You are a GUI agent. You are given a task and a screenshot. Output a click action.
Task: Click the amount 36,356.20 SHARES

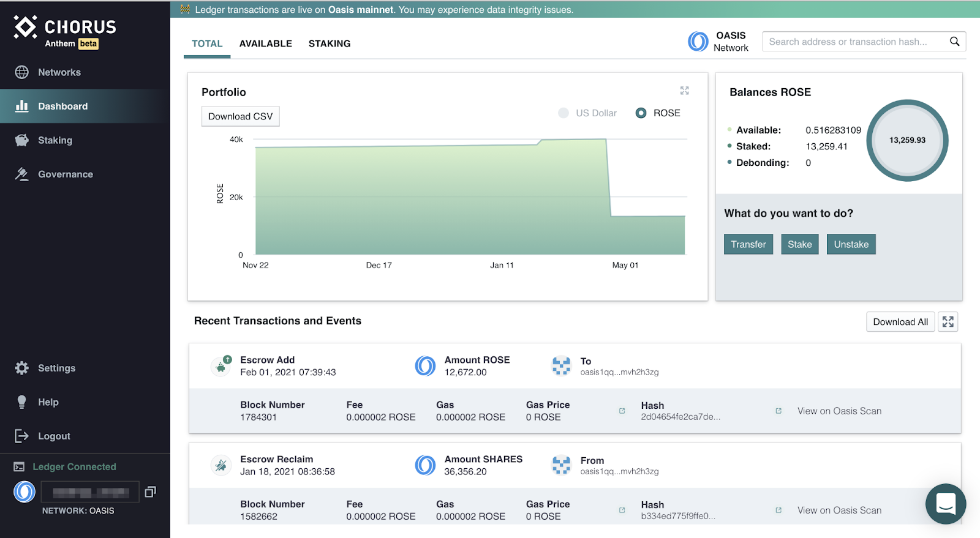point(466,471)
